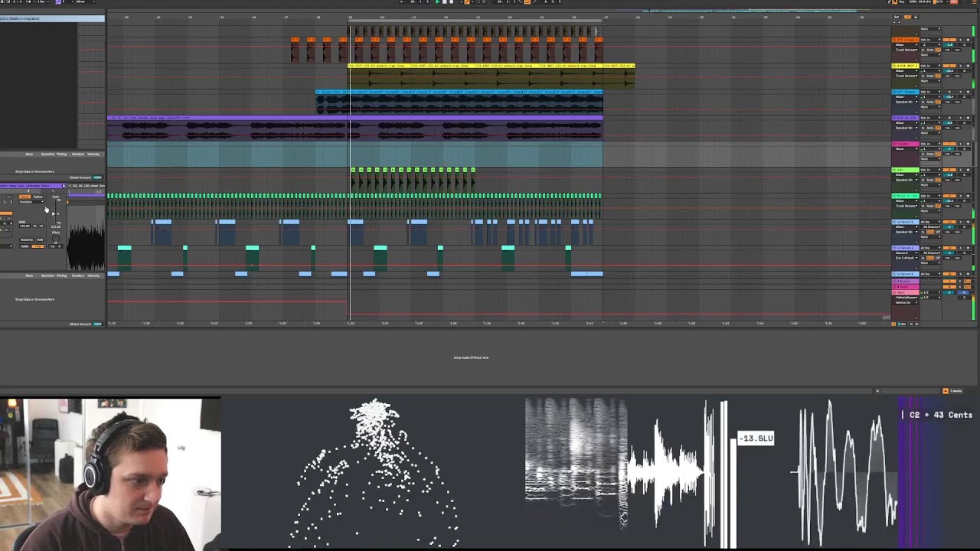Select the clip's play-arrow tab in clip view

pos(28,191)
